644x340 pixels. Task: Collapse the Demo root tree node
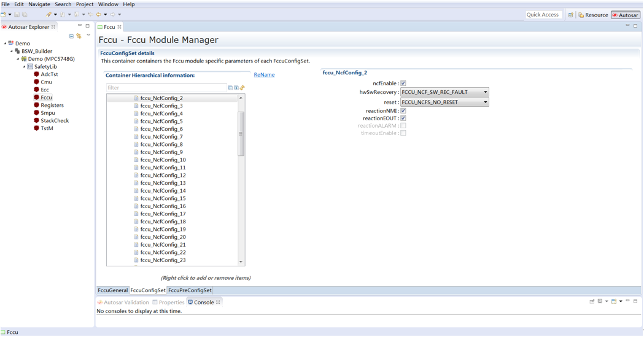pyautogui.click(x=5, y=43)
